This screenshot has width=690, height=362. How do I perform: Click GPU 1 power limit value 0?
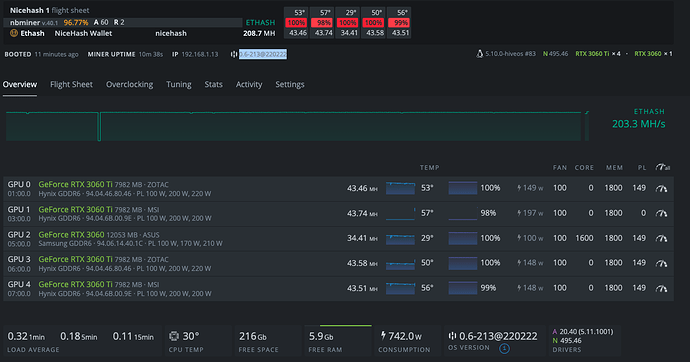643,213
